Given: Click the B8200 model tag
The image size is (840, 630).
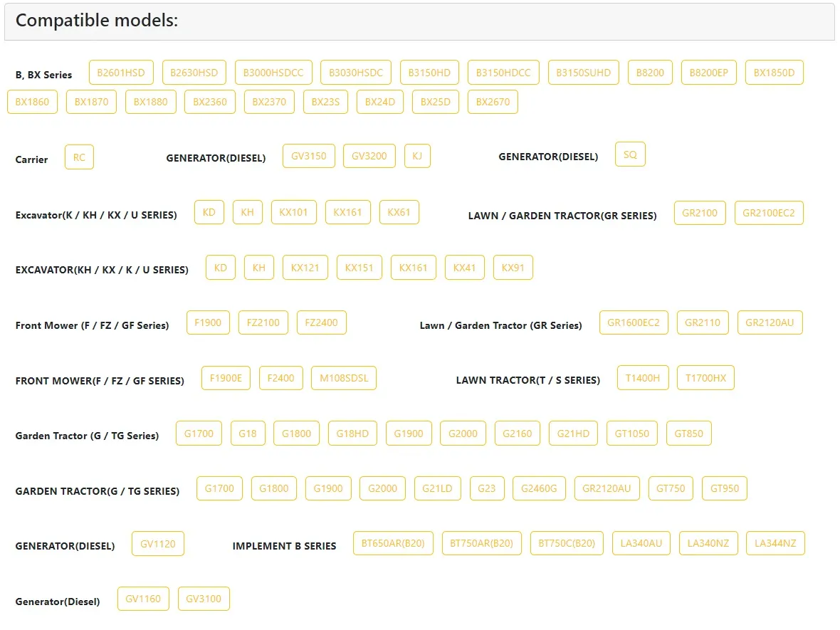Looking at the screenshot, I should click(650, 73).
